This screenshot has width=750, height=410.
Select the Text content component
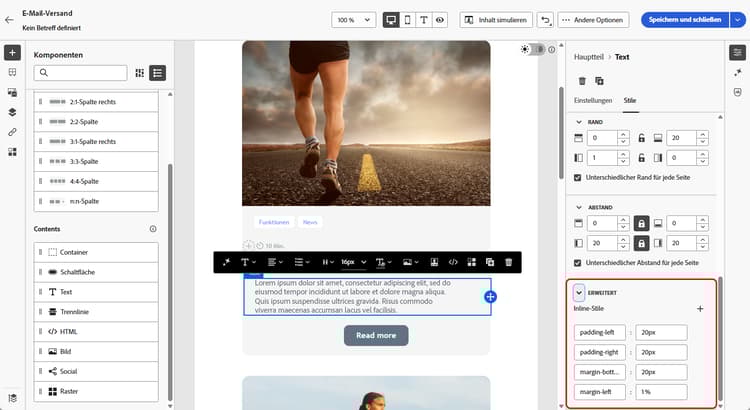(96, 292)
